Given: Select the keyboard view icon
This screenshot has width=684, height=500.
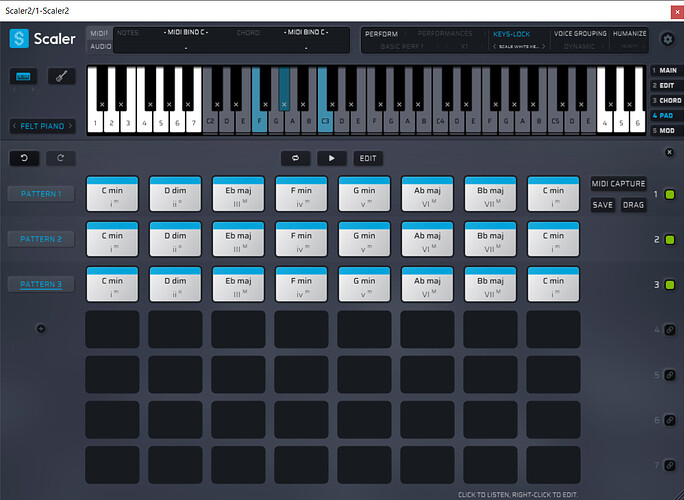Looking at the screenshot, I should coord(23,77).
